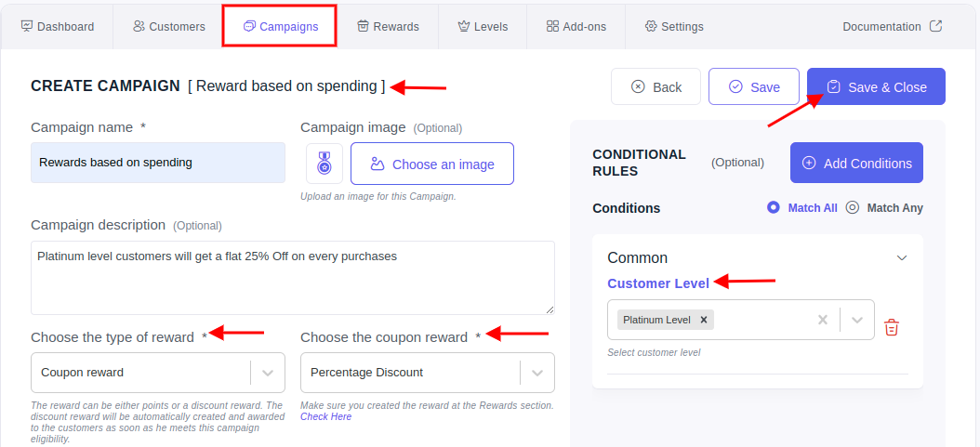Open the Coupon reward type dropdown
The image size is (980, 447).
coord(158,373)
